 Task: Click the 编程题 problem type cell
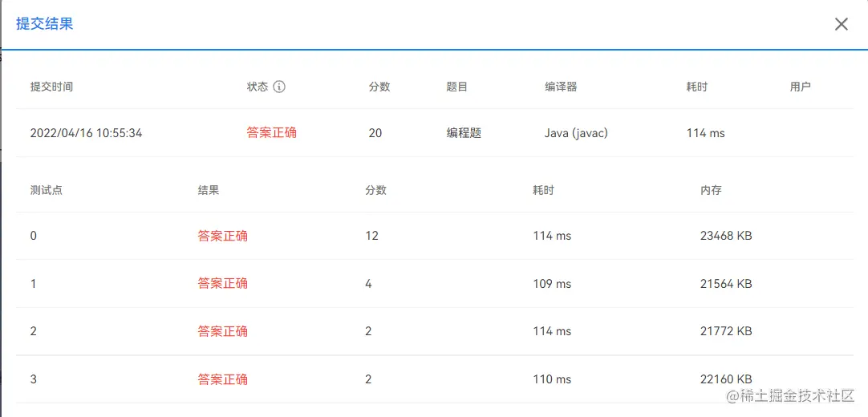(464, 133)
